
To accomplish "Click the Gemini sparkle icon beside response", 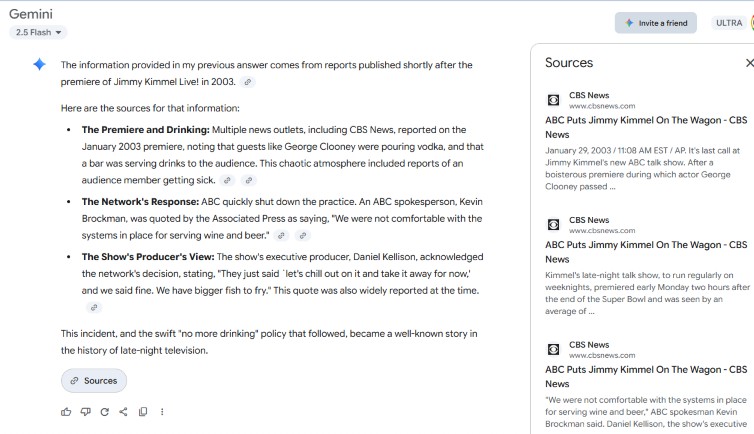I will tap(39, 64).
